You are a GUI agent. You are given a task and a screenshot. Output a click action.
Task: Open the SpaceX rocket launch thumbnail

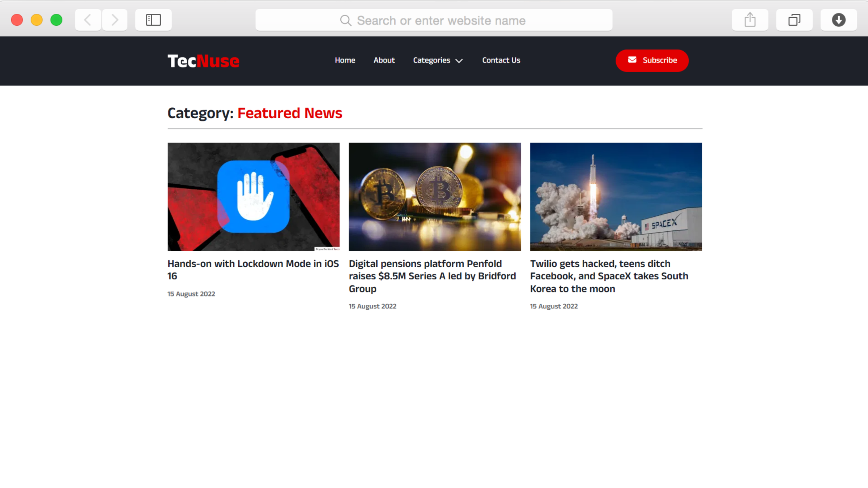click(x=616, y=196)
